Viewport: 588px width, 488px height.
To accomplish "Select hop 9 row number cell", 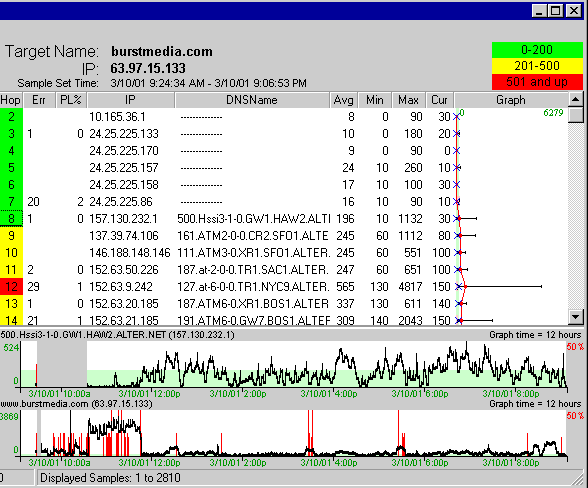I will tap(11, 236).
